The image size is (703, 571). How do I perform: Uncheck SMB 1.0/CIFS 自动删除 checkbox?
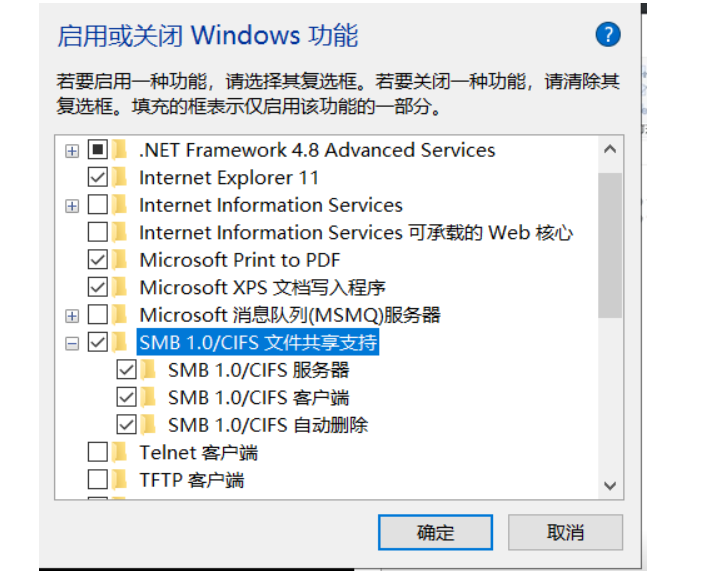click(126, 425)
